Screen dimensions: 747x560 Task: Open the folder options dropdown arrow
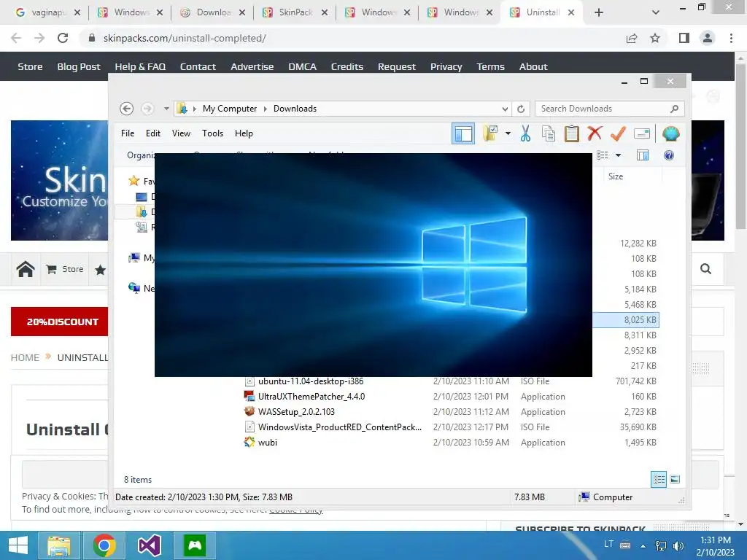508,134
